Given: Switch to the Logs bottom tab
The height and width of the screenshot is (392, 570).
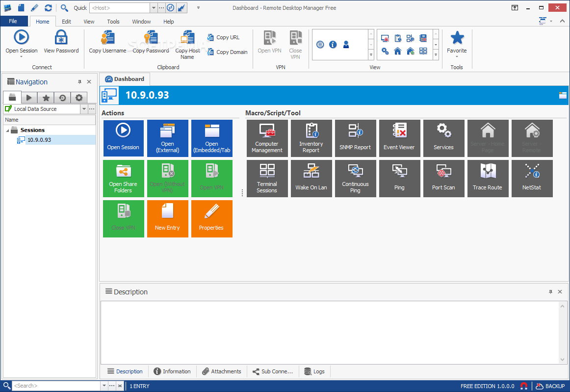Looking at the screenshot, I should [x=314, y=371].
